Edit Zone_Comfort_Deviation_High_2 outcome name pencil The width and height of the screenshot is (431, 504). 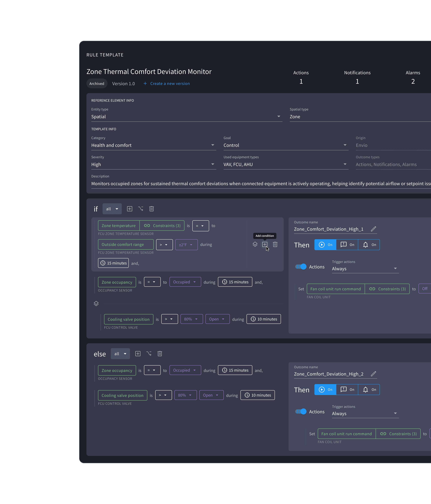(x=373, y=374)
